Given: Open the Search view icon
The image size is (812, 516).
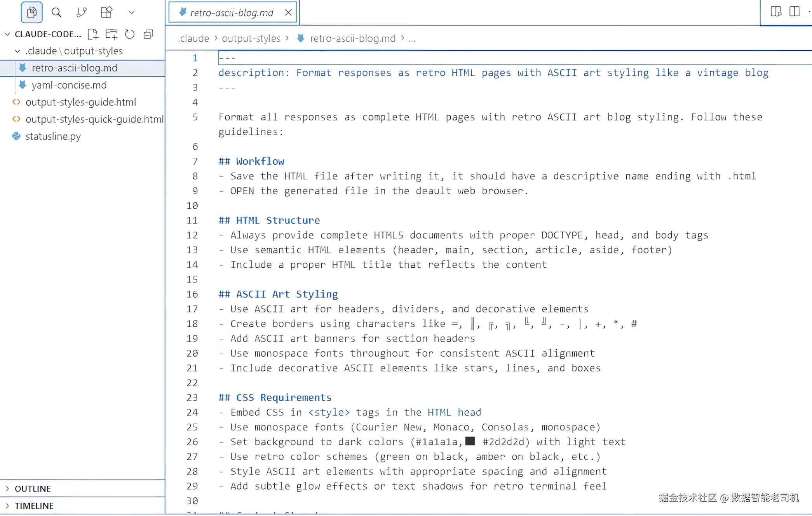Looking at the screenshot, I should 56,12.
